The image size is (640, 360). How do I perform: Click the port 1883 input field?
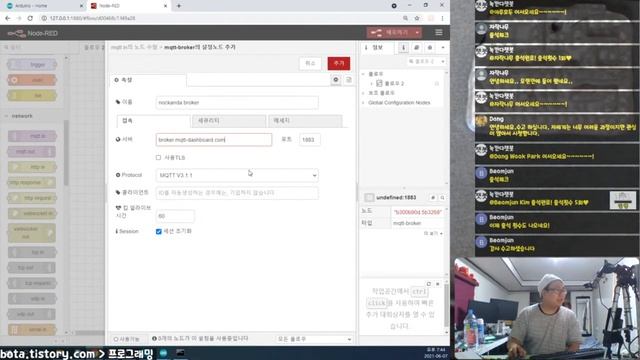[x=309, y=140]
